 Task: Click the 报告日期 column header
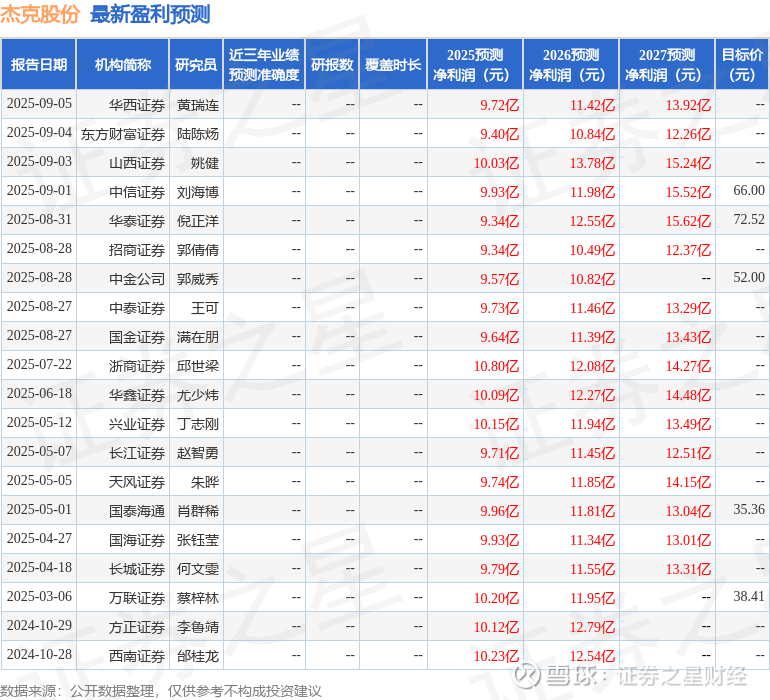[39, 65]
